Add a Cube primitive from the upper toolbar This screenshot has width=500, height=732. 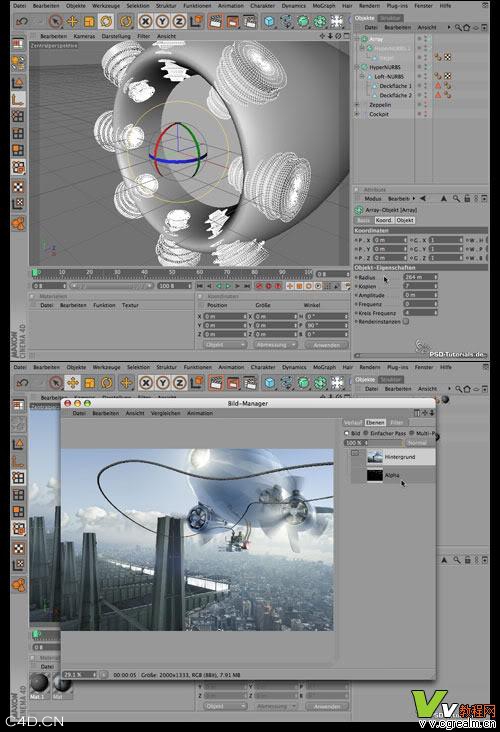click(269, 21)
